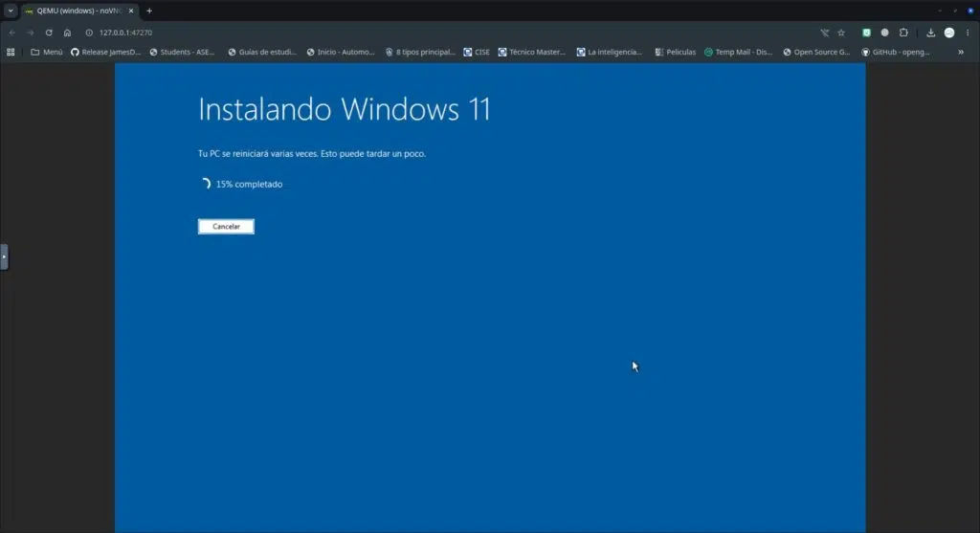Click the gray circle extension icon
Image resolution: width=980 pixels, height=533 pixels.
(x=884, y=33)
